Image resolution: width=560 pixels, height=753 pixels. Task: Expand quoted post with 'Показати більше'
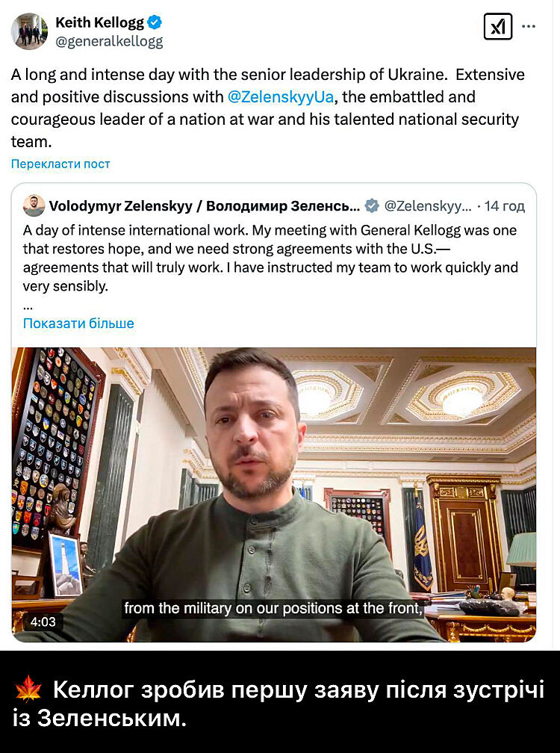[x=78, y=323]
